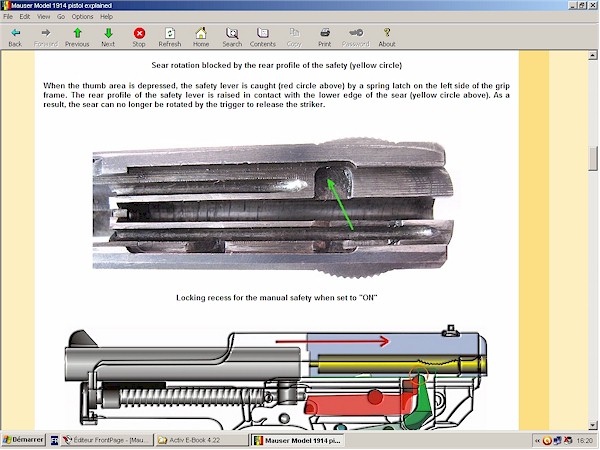This screenshot has height=450, width=600.
Task: Click the taskbar clock showing 16:20
Action: pyautogui.click(x=585, y=441)
